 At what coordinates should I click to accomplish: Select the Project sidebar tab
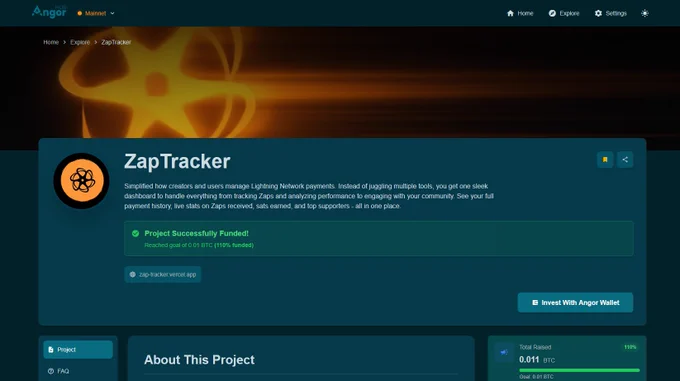78,349
